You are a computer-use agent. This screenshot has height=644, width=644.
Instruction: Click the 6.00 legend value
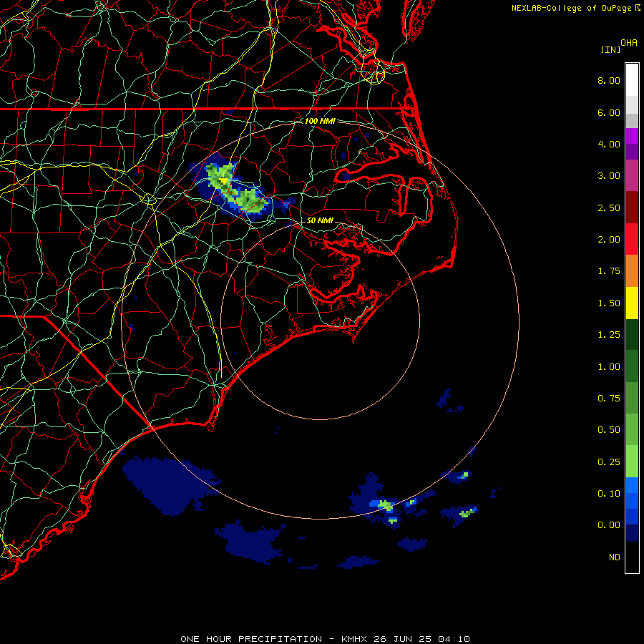click(609, 112)
